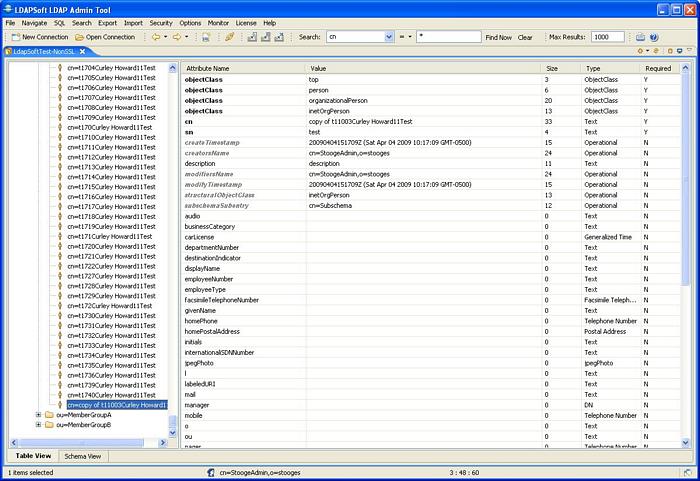Screen dimensions: 700x481
Task: Switch to the Schema View tab
Action: point(82,456)
